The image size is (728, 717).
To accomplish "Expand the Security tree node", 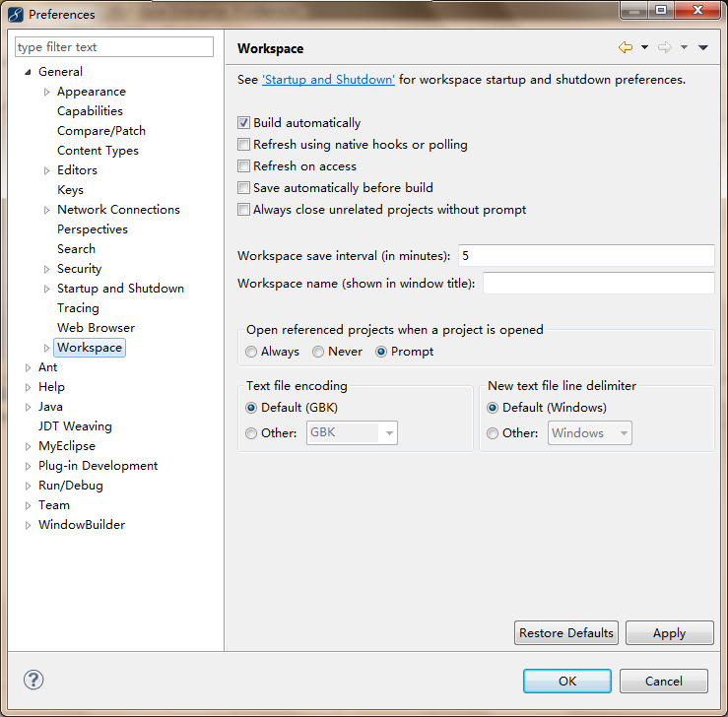I will [46, 269].
